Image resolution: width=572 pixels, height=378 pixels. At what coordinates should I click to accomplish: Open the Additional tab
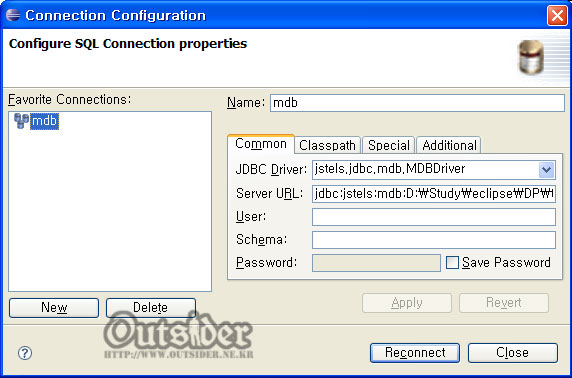pos(449,145)
